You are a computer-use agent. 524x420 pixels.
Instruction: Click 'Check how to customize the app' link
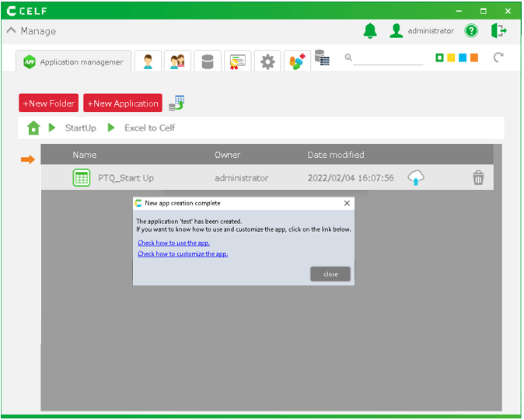(x=183, y=254)
